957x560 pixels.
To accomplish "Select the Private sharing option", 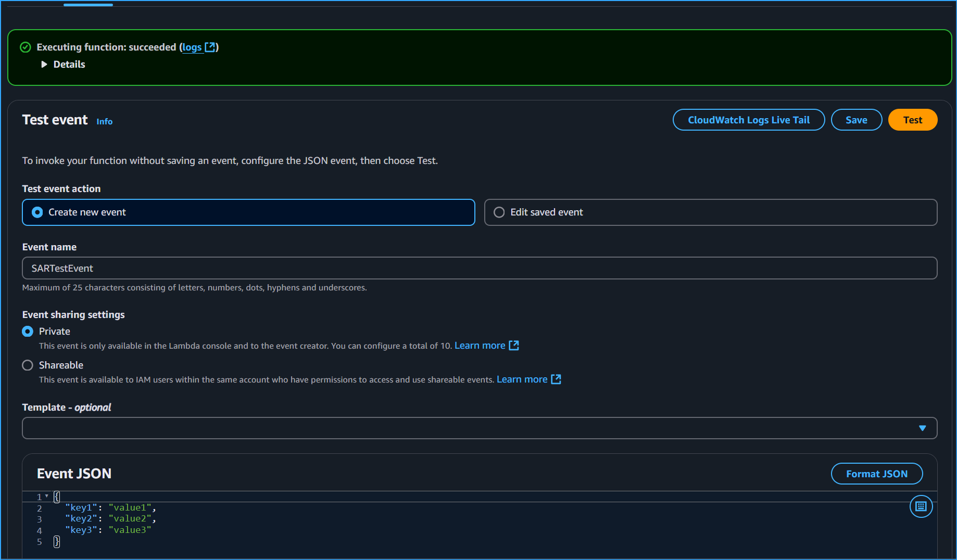I will (x=27, y=331).
